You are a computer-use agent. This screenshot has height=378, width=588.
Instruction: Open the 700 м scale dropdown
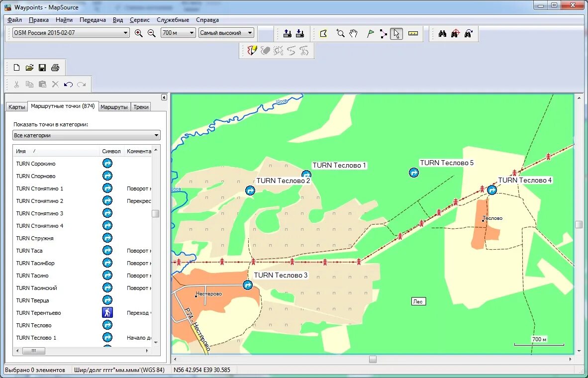[191, 32]
